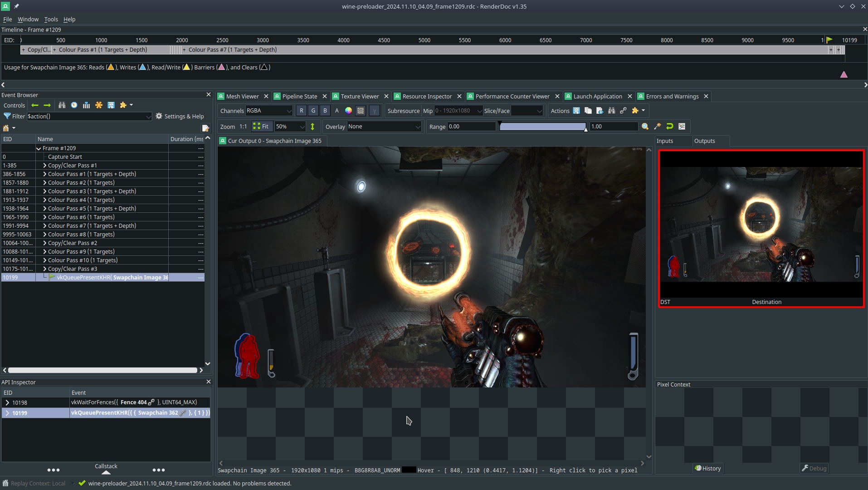Viewport: 868px width, 490px height.
Task: Click the orange asterisk bookmark icon
Action: click(99, 105)
